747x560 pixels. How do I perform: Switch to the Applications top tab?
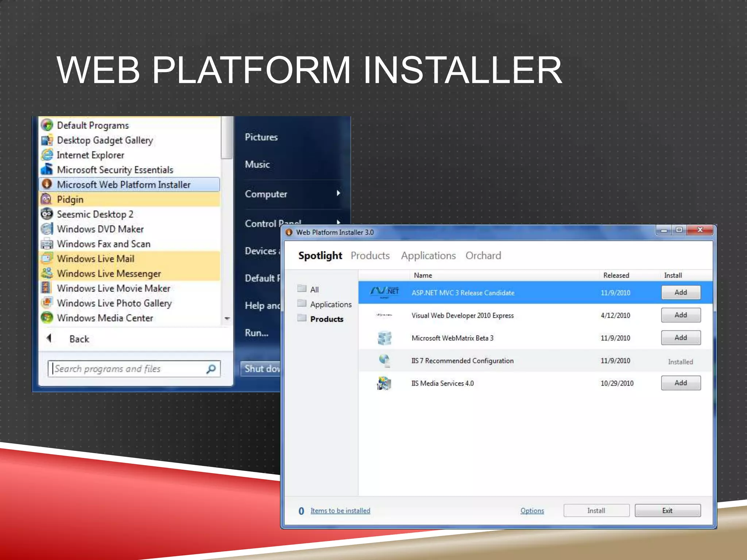428,256
